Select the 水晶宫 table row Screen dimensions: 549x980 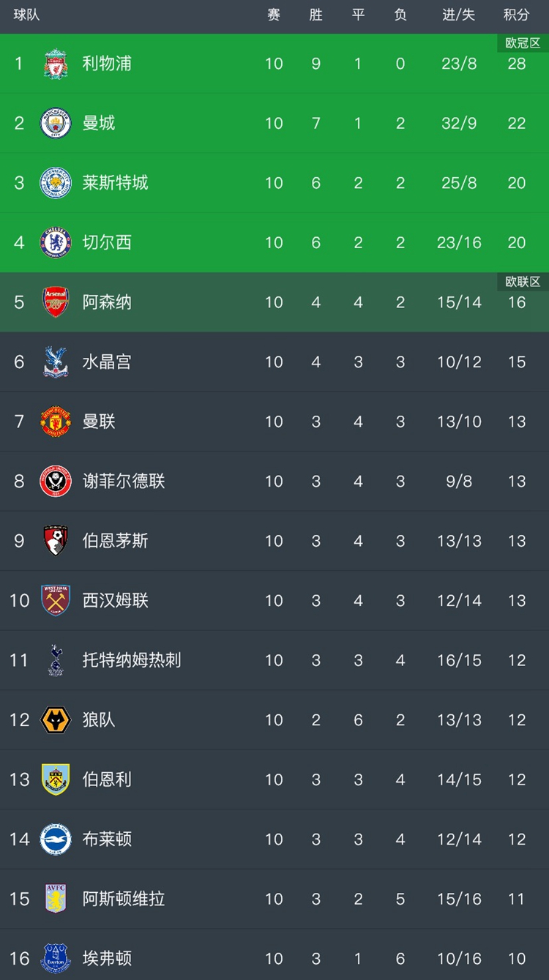click(x=274, y=362)
